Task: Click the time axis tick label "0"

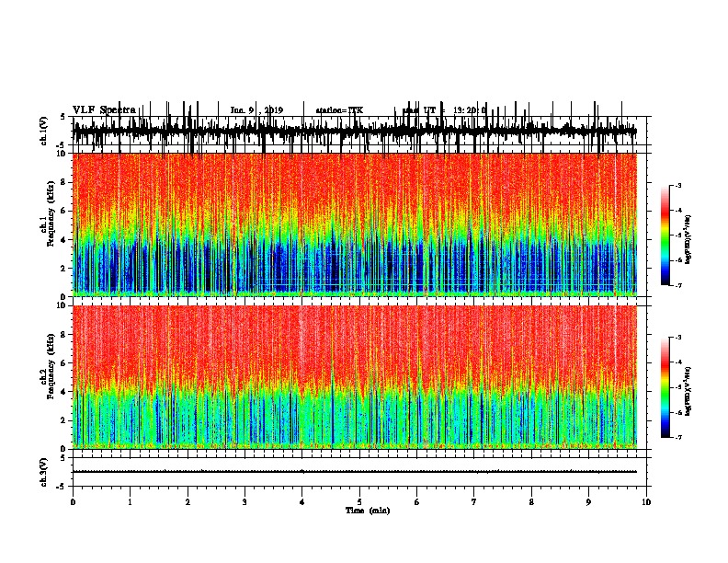Action: (73, 502)
